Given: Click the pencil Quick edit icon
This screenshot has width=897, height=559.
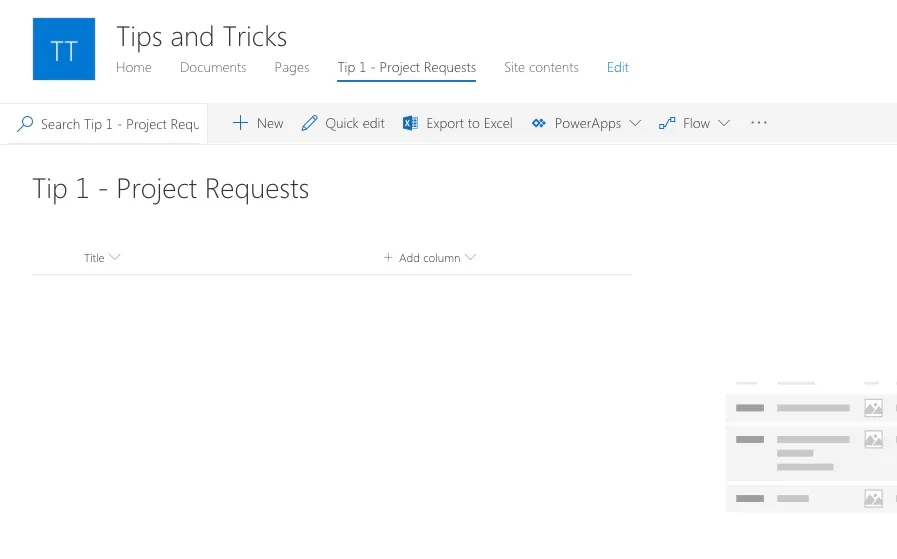Looking at the screenshot, I should 309,123.
